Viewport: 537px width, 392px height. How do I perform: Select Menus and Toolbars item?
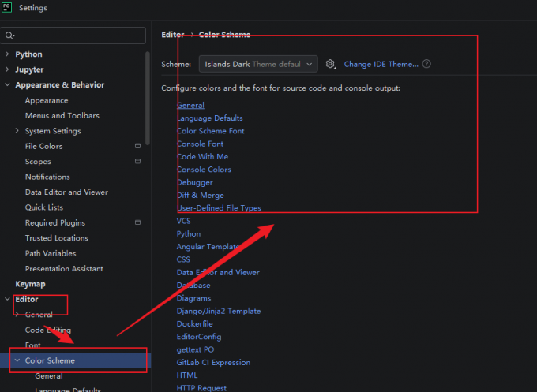tap(62, 116)
